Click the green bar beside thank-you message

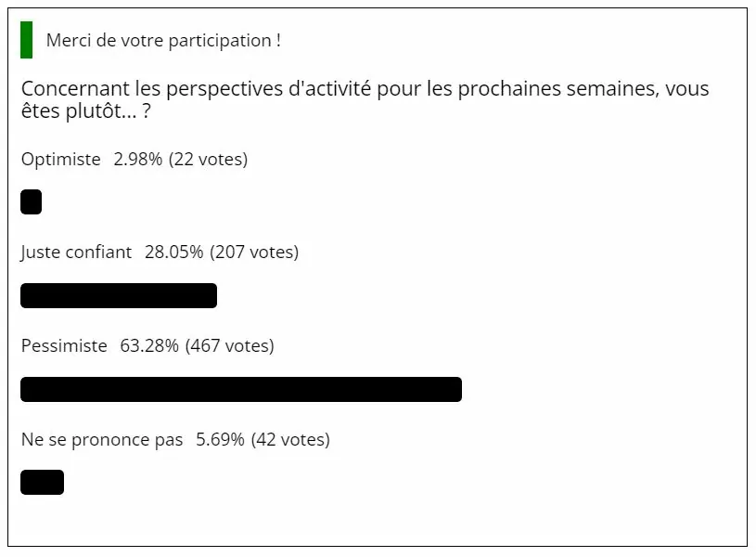tap(27, 40)
